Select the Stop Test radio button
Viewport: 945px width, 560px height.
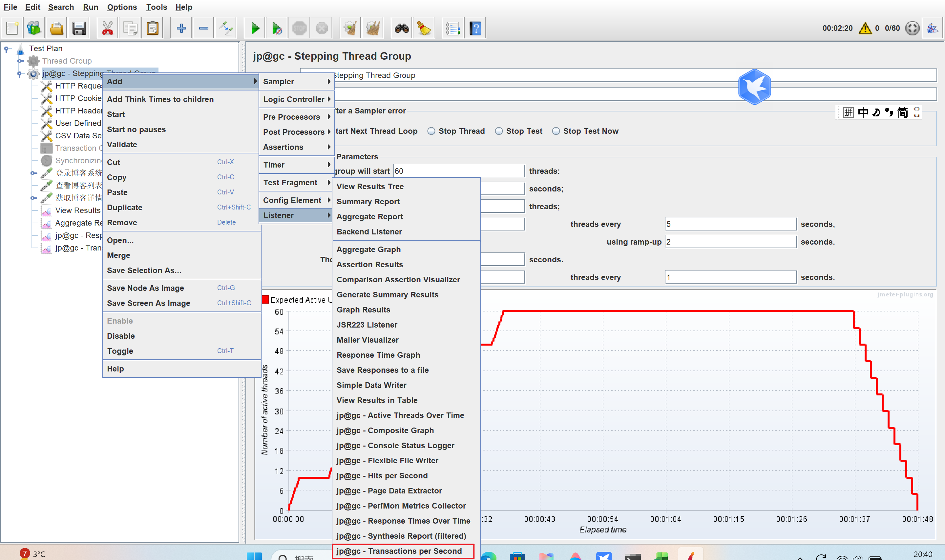point(499,131)
